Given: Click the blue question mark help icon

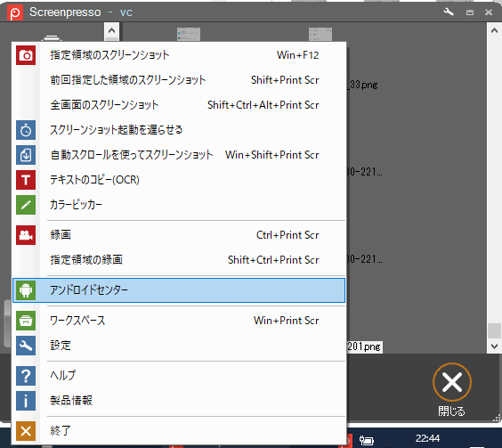Looking at the screenshot, I should (x=26, y=376).
